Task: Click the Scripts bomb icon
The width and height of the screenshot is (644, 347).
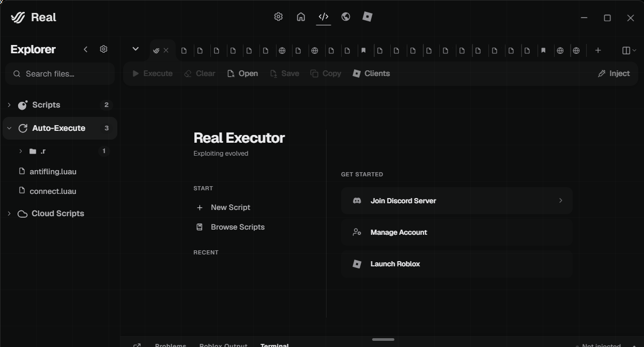Action: click(x=22, y=105)
